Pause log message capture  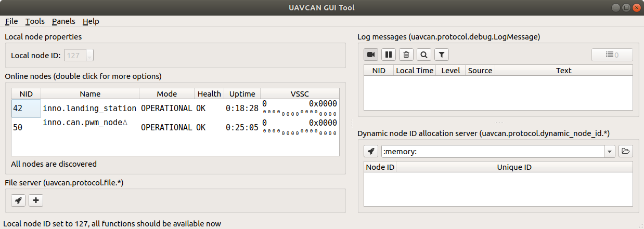click(x=389, y=55)
